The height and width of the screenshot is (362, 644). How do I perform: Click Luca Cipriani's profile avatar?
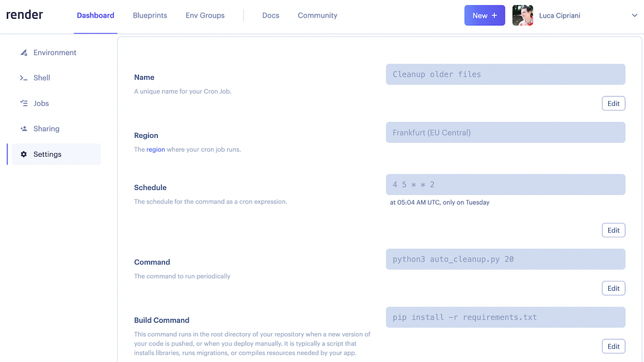523,16
